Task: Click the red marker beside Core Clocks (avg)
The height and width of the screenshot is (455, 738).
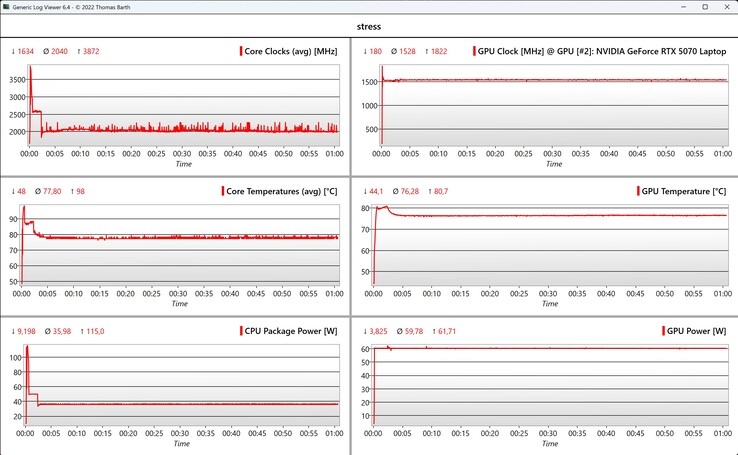Action: [241, 51]
